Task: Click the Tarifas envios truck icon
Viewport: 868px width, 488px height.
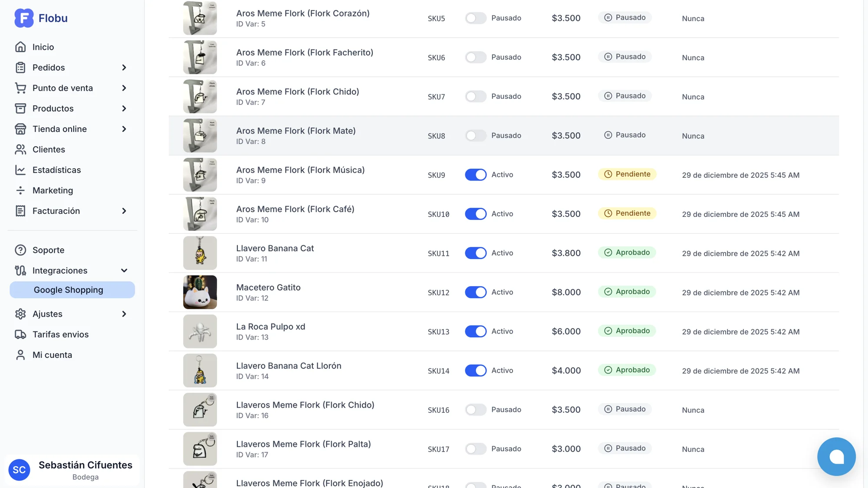Action: [x=20, y=334]
